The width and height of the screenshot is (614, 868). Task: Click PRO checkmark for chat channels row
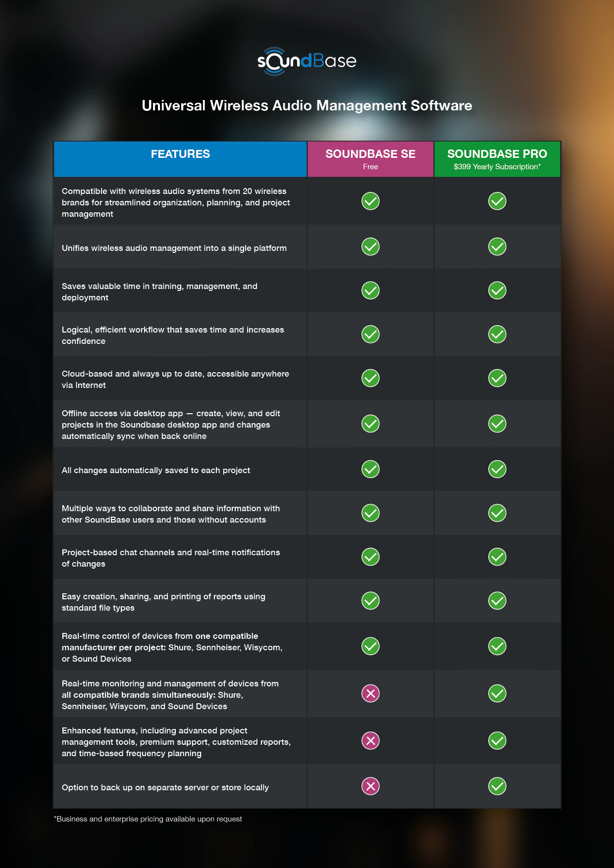click(x=497, y=557)
